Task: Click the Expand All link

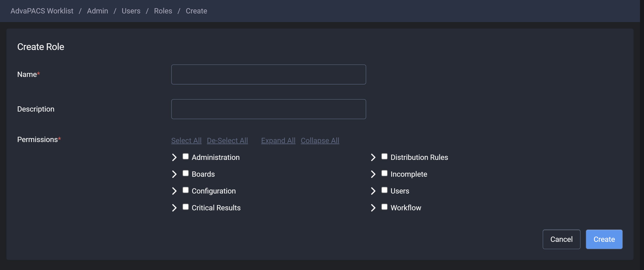Action: [278, 141]
